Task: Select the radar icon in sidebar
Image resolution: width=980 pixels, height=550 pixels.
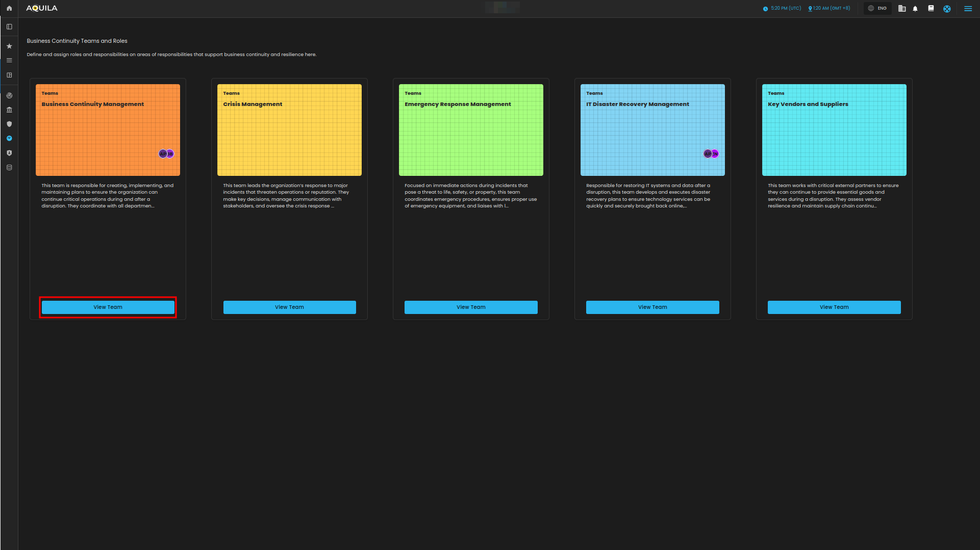Action: [x=9, y=95]
